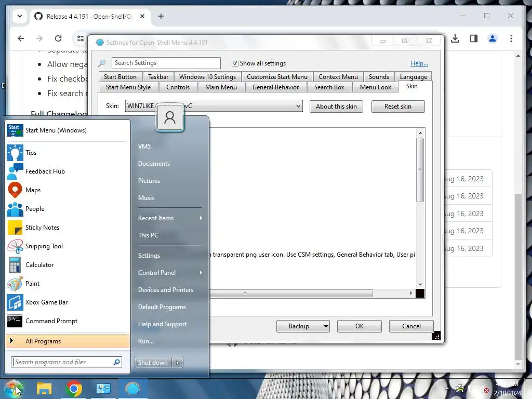
Task: Open the Maps app icon
Action: click(15, 190)
